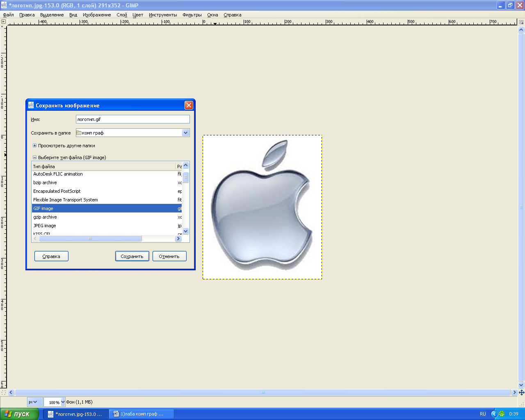Open the Инструменты menu
525x420 pixels.
[x=163, y=15]
